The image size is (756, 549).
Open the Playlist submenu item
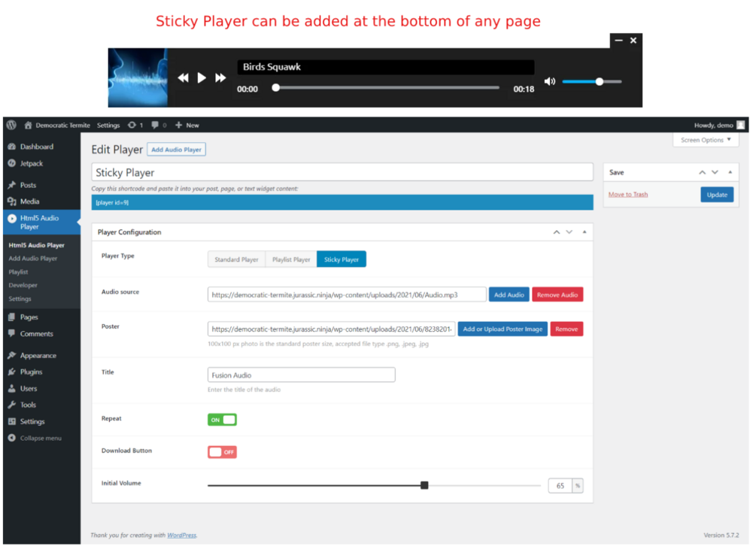pyautogui.click(x=18, y=272)
